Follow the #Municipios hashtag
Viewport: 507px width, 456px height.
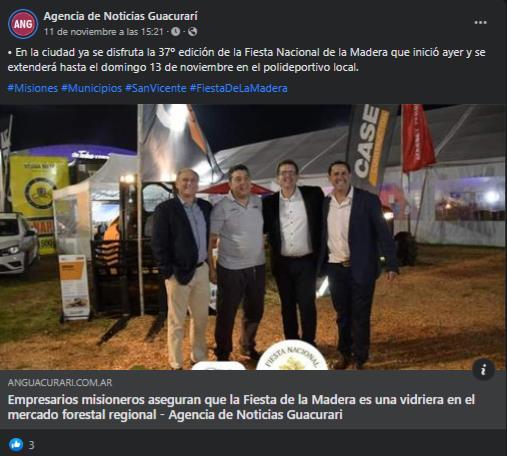tap(92, 88)
